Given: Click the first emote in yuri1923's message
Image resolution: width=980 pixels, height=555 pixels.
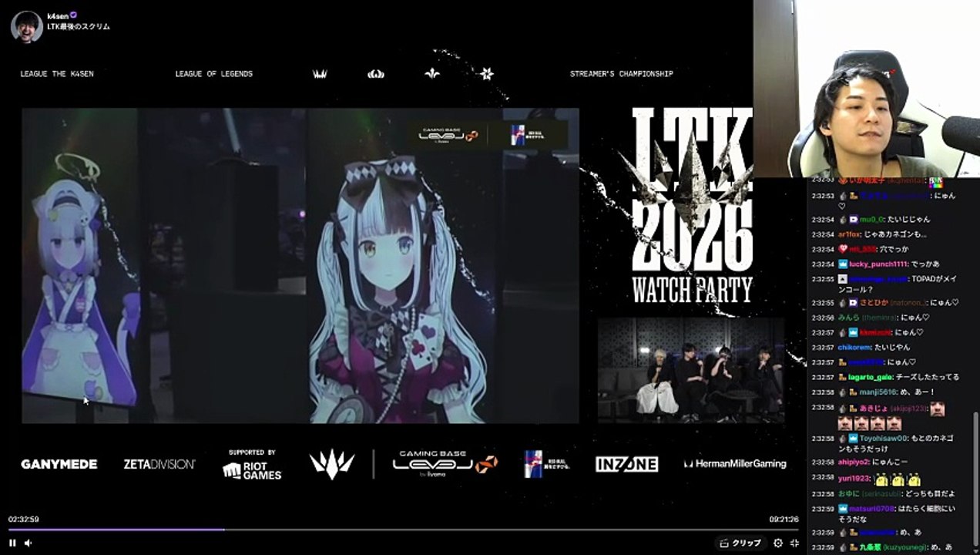Looking at the screenshot, I should (x=882, y=479).
